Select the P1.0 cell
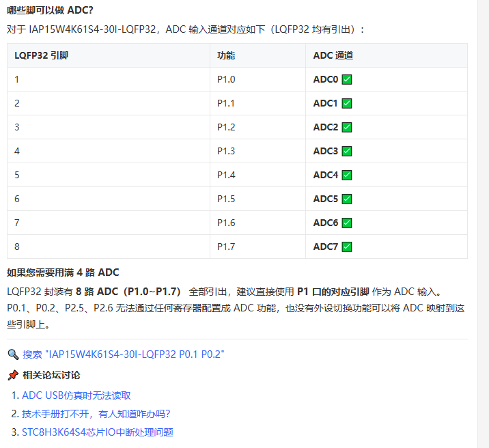Viewport: 489px width, 448px height. [258, 79]
